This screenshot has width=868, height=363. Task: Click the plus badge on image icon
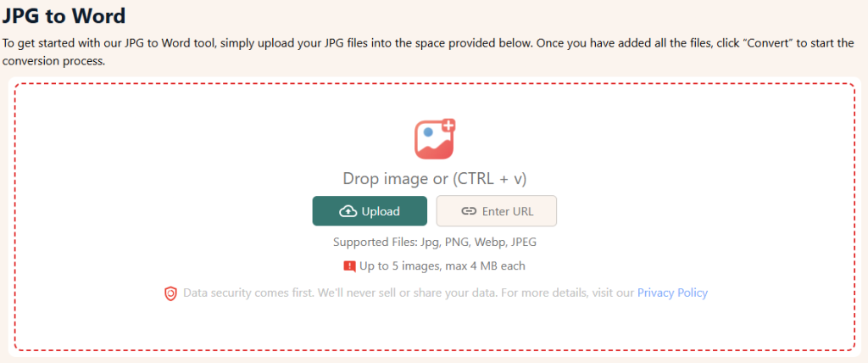click(448, 126)
